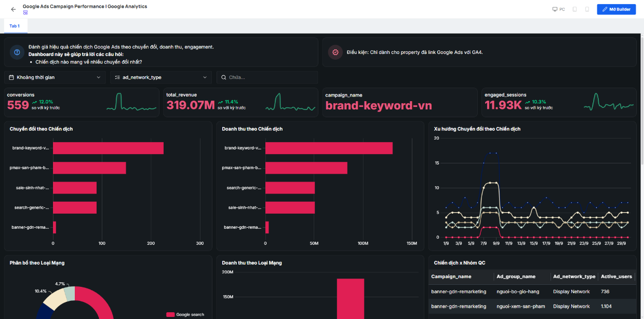Select the conversions KPI card
Image resolution: width=644 pixels, height=319 pixels.
[82, 102]
